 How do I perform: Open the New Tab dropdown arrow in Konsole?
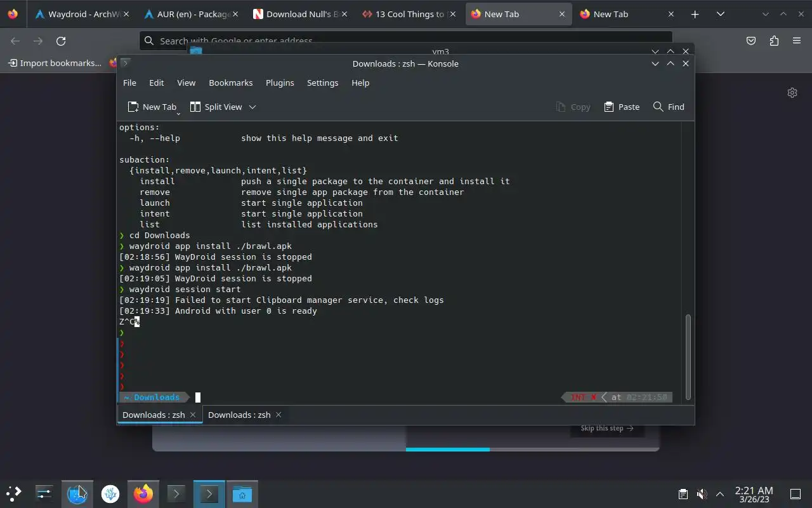click(x=178, y=112)
